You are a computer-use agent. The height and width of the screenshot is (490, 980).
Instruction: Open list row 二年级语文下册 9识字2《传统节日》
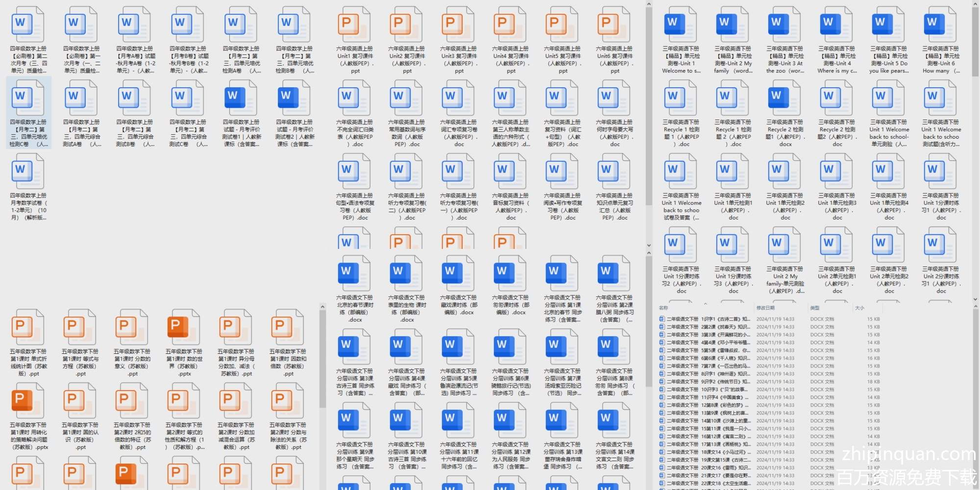click(769, 382)
